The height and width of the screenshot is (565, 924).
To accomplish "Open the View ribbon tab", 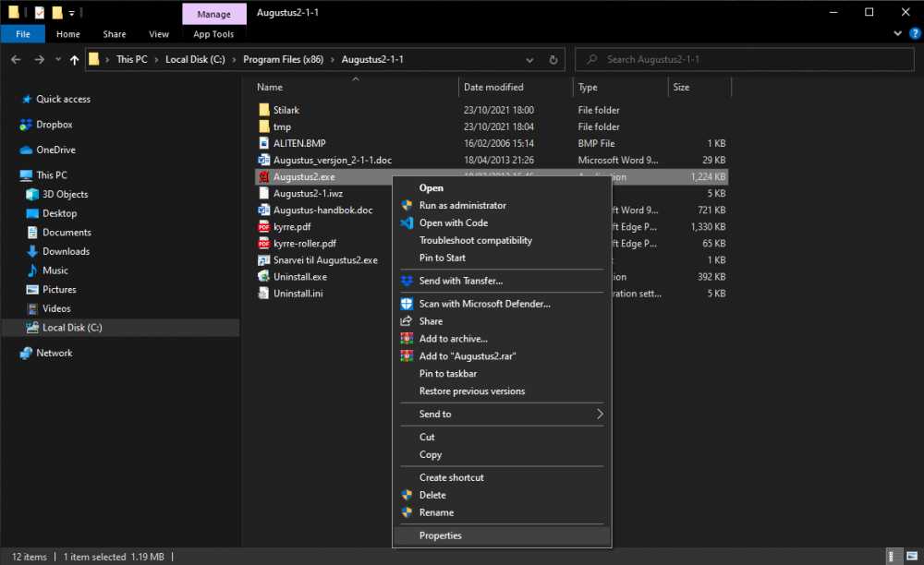I will click(x=159, y=34).
